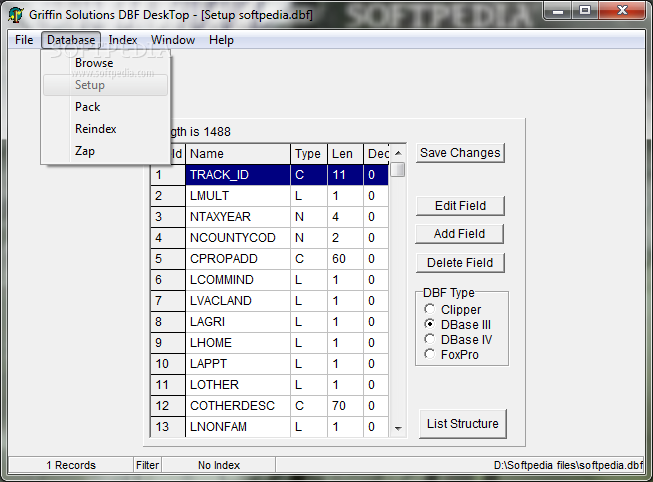Click the field list scroll down arrow
The height and width of the screenshot is (482, 653).
click(398, 428)
